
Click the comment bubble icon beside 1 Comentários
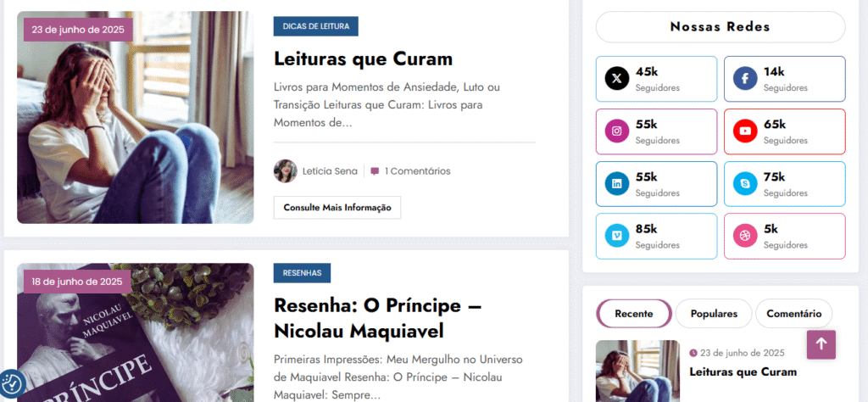click(x=375, y=171)
